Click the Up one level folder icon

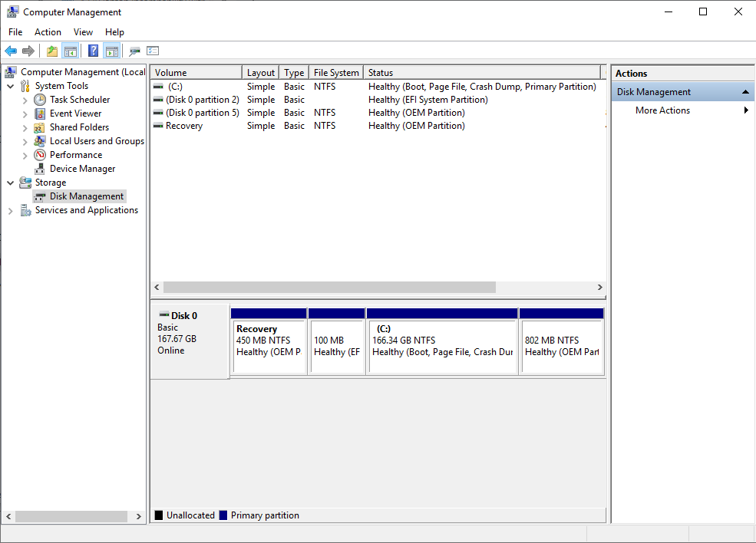(51, 51)
